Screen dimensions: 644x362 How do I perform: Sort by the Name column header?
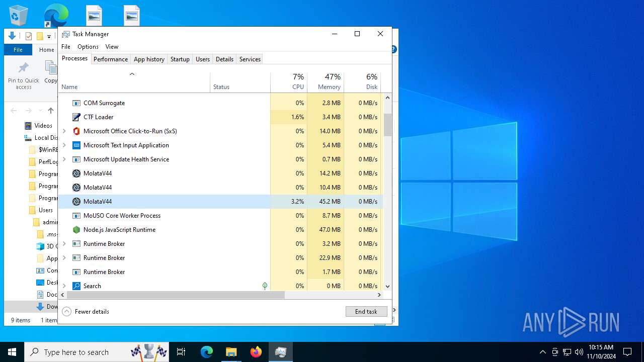134,82
